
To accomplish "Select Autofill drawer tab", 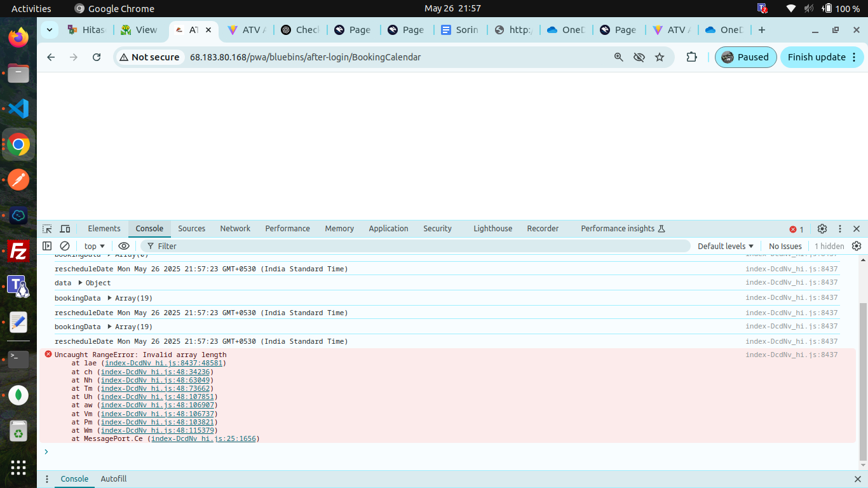I will (114, 479).
